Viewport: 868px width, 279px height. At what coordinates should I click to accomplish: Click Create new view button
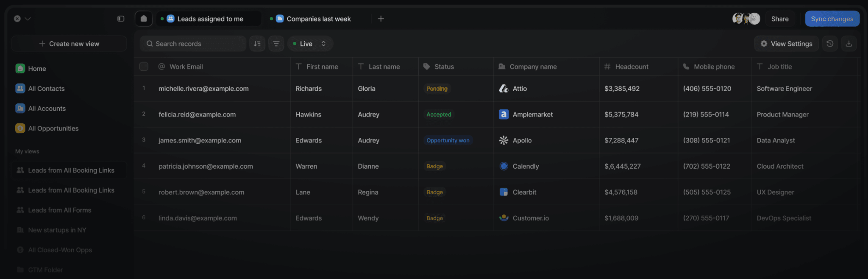[69, 44]
